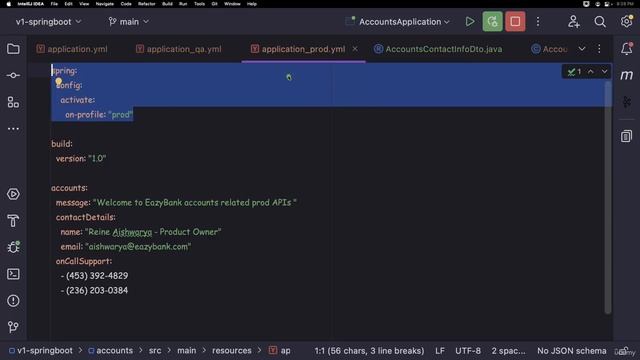Open the main branch dropdown
The image size is (640, 360).
pyautogui.click(x=129, y=22)
